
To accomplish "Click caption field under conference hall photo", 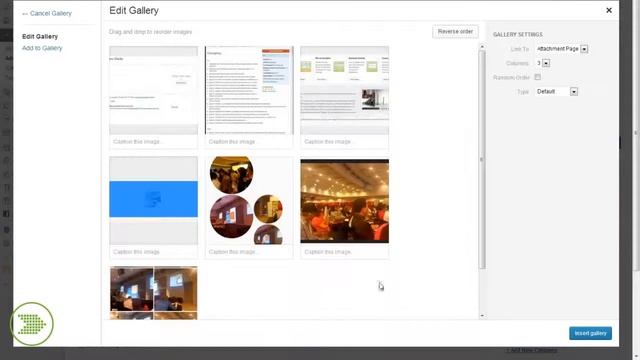I will point(344,252).
